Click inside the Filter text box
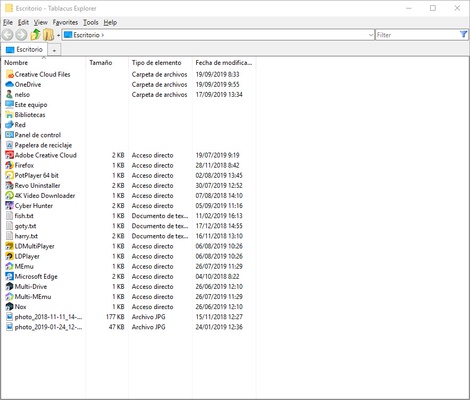Screen dimensions: 470x400 click(417, 35)
